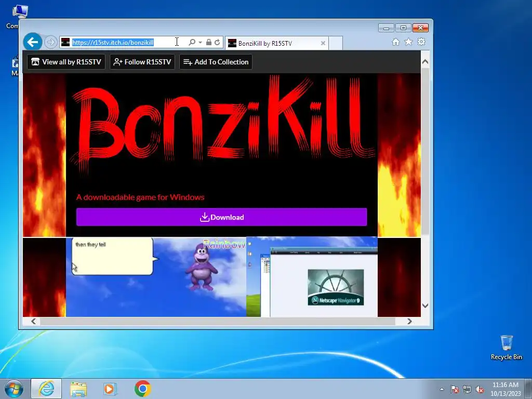Open Favorites star icon
This screenshot has width=532, height=399.
click(x=408, y=42)
